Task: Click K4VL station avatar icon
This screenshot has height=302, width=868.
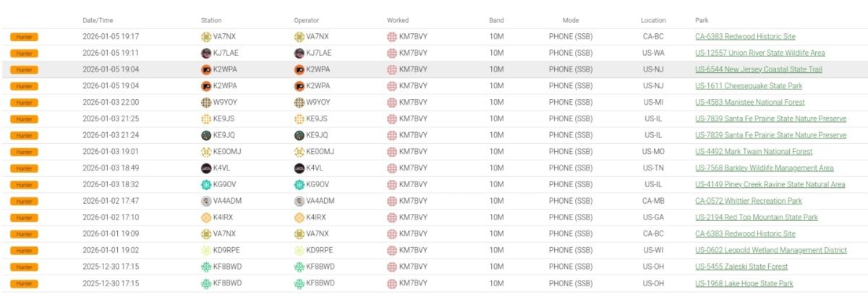Action: click(206, 168)
